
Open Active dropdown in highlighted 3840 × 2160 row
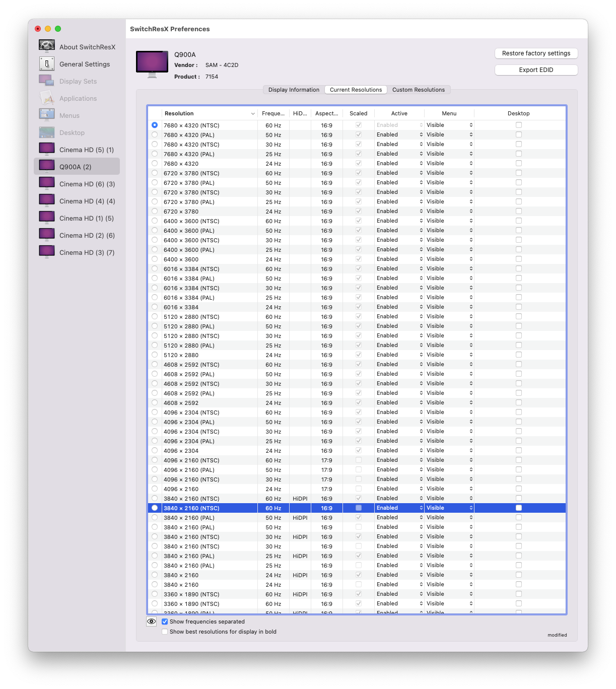point(399,508)
